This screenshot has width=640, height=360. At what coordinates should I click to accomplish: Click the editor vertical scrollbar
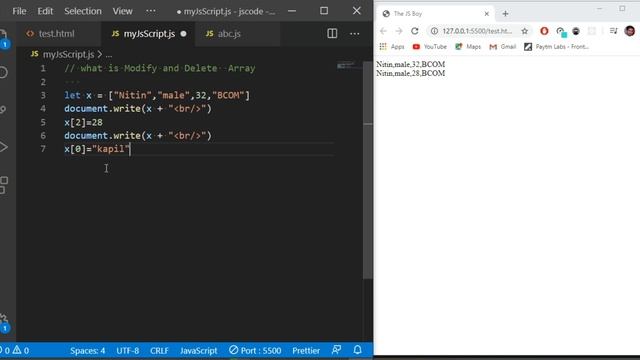point(368,170)
